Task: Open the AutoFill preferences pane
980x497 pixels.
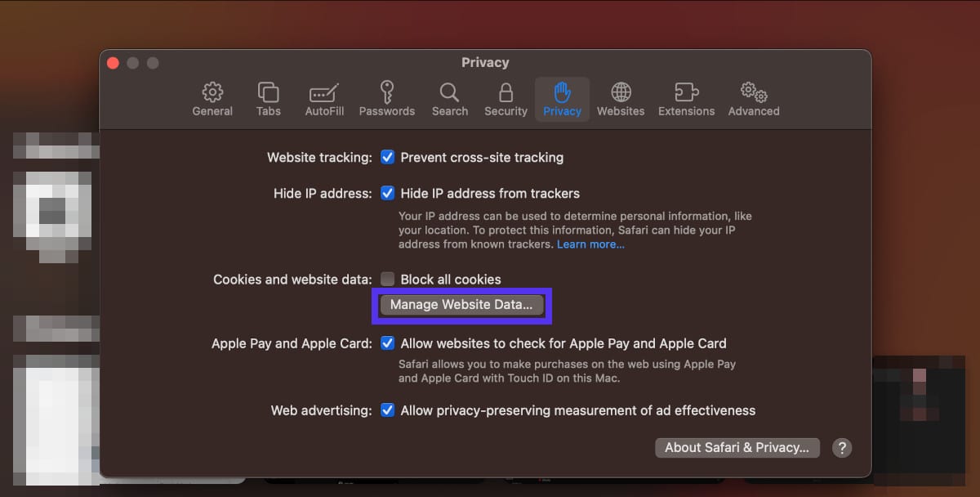Action: click(324, 92)
